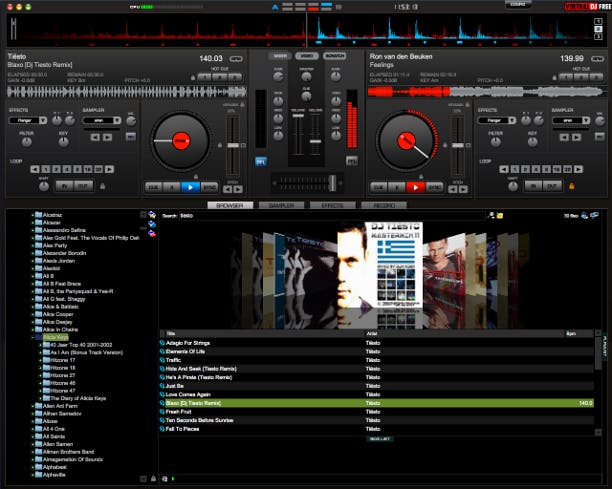
Task: Open the left deck Flanger effects dropdown
Action: pos(24,119)
